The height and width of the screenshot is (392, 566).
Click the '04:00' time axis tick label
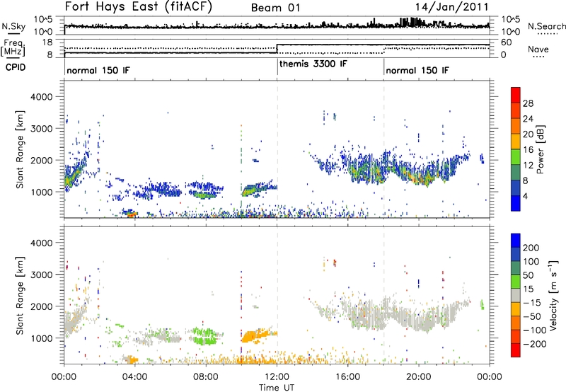coord(134,377)
